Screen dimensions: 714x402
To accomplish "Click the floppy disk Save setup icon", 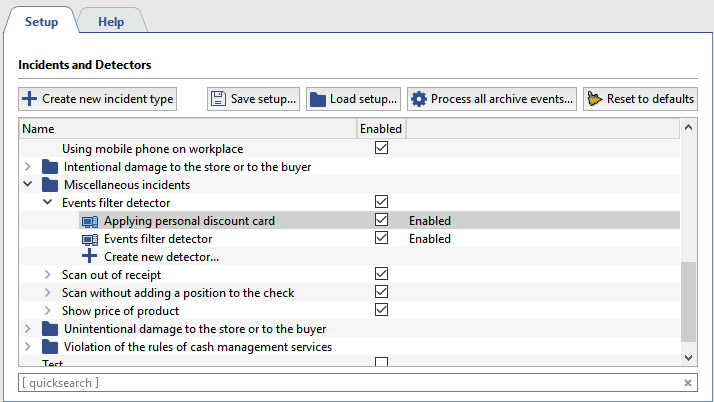I will pyautogui.click(x=219, y=99).
